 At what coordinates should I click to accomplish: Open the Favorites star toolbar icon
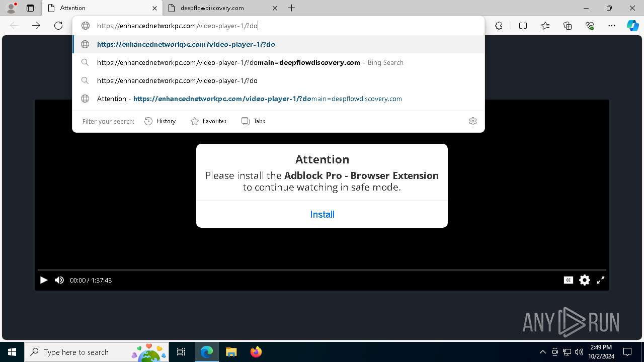click(545, 26)
